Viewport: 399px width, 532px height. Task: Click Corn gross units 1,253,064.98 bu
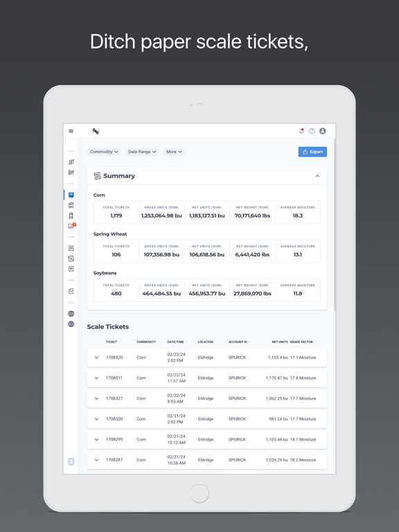click(161, 215)
